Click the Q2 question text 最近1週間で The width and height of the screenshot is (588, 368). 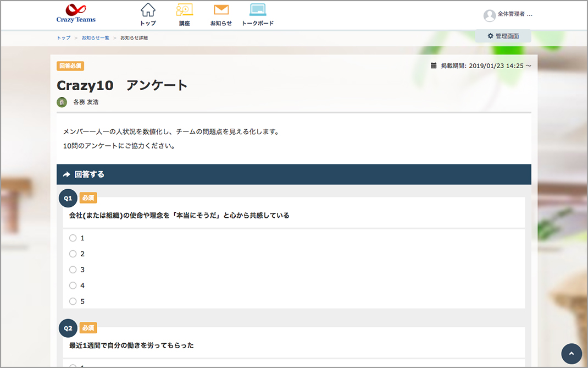click(x=131, y=345)
